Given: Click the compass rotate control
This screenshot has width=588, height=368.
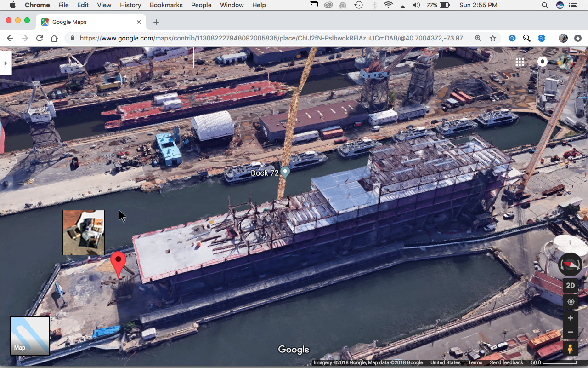Looking at the screenshot, I should pos(570,264).
